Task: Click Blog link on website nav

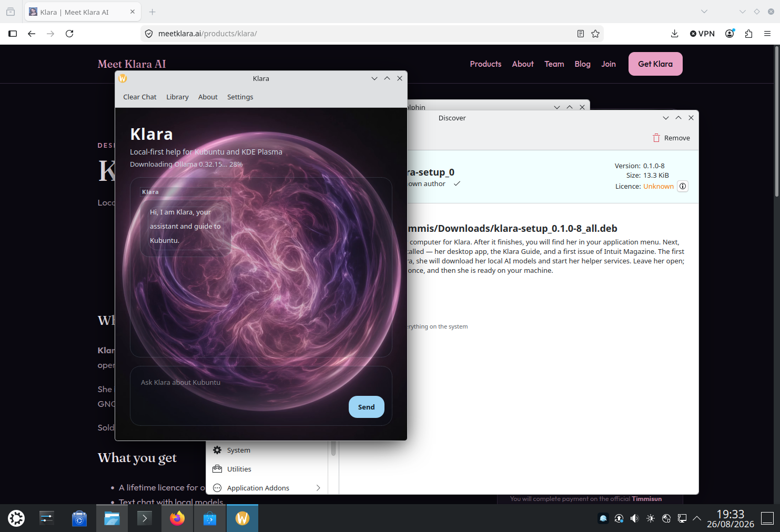Action: point(582,64)
